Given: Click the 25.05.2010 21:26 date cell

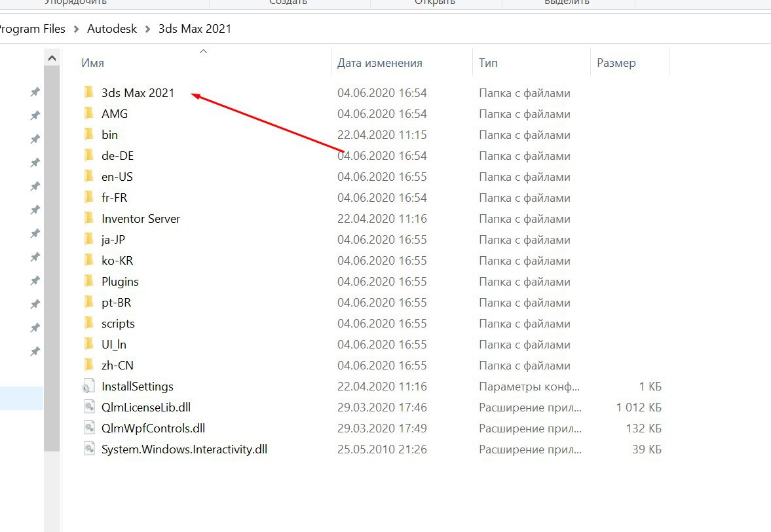Looking at the screenshot, I should coord(382,449).
